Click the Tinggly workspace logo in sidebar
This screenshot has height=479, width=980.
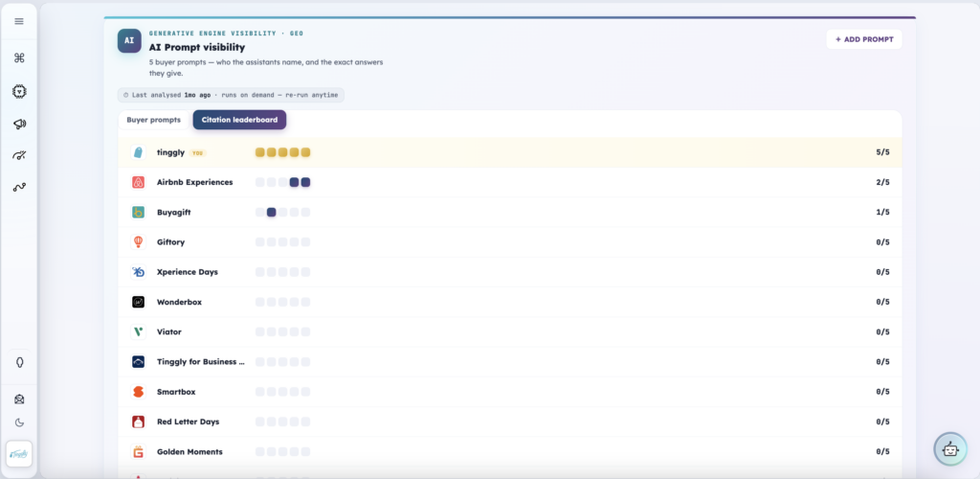coord(19,454)
